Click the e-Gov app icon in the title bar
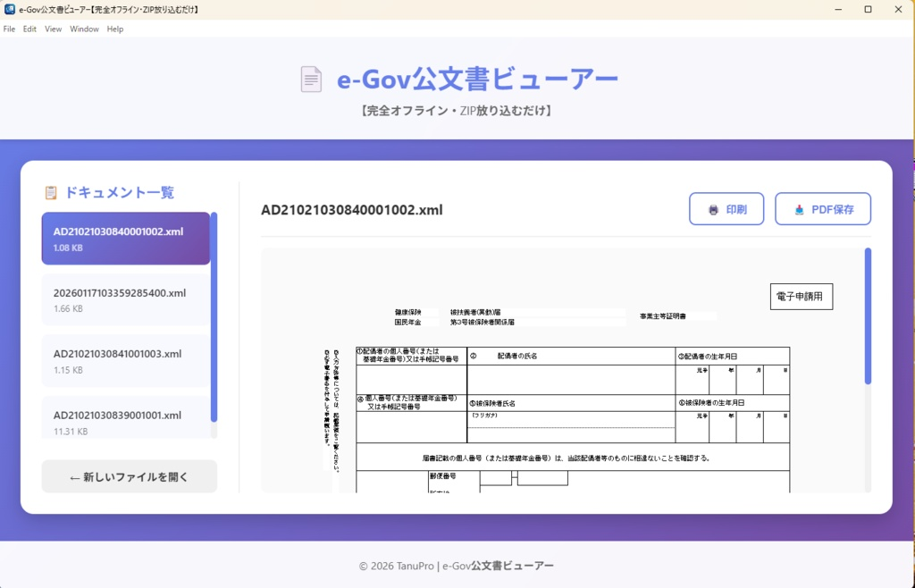The height and width of the screenshot is (588, 915). (x=9, y=9)
